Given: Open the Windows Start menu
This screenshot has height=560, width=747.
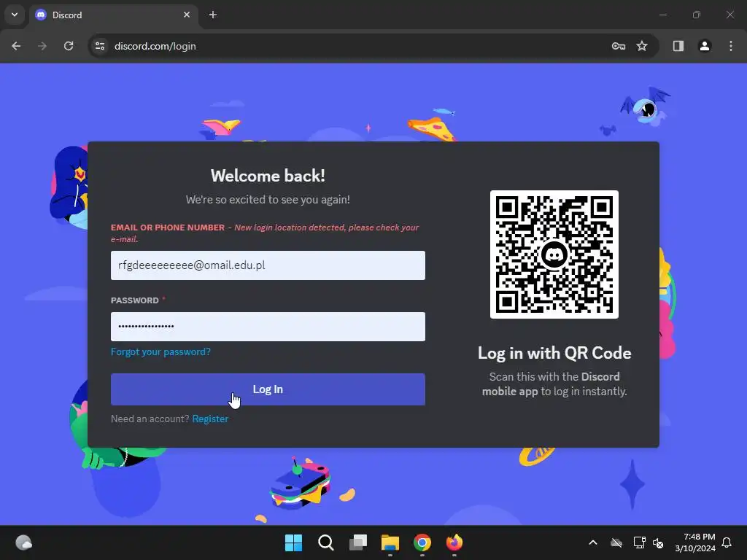Looking at the screenshot, I should click(x=293, y=542).
